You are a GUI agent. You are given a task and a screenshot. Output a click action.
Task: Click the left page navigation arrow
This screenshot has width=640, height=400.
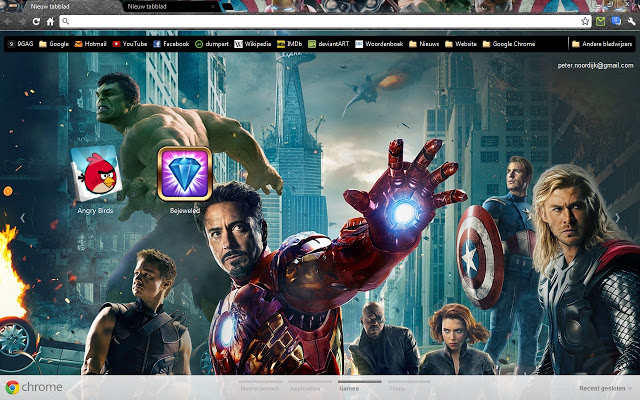tap(22, 217)
